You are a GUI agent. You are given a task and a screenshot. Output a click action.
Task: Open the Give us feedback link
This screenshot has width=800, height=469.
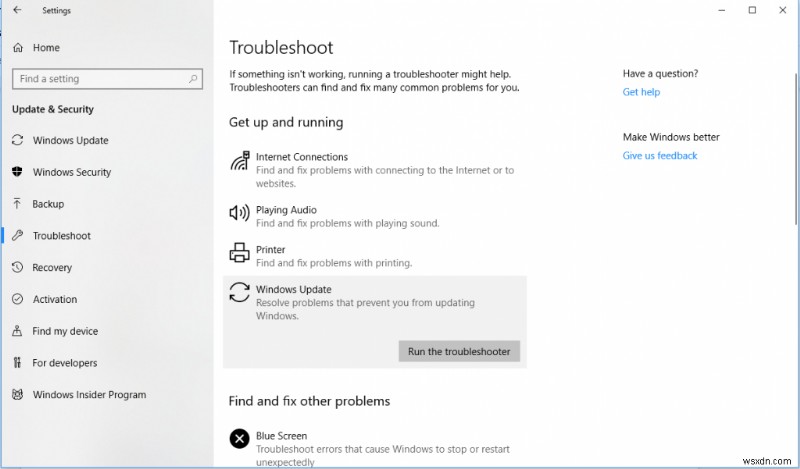coord(660,156)
